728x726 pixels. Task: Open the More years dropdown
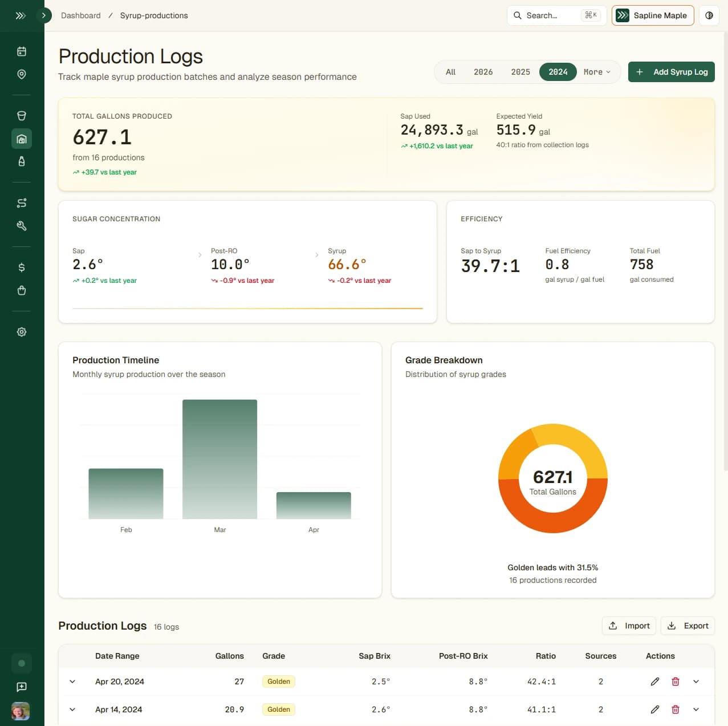(x=596, y=72)
